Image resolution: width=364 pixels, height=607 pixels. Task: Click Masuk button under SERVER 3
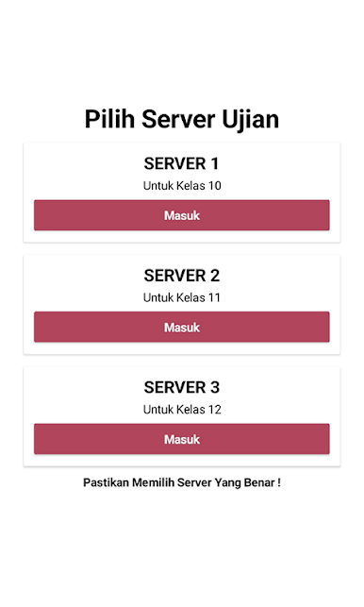[182, 439]
